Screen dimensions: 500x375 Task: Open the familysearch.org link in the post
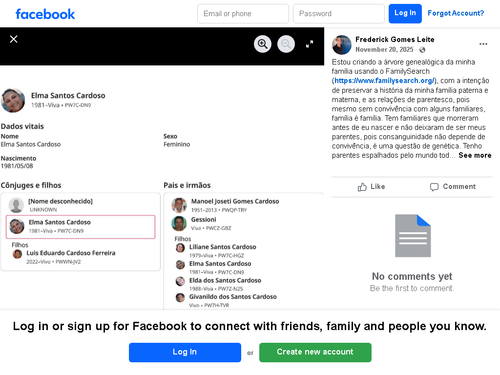pyautogui.click(x=384, y=81)
